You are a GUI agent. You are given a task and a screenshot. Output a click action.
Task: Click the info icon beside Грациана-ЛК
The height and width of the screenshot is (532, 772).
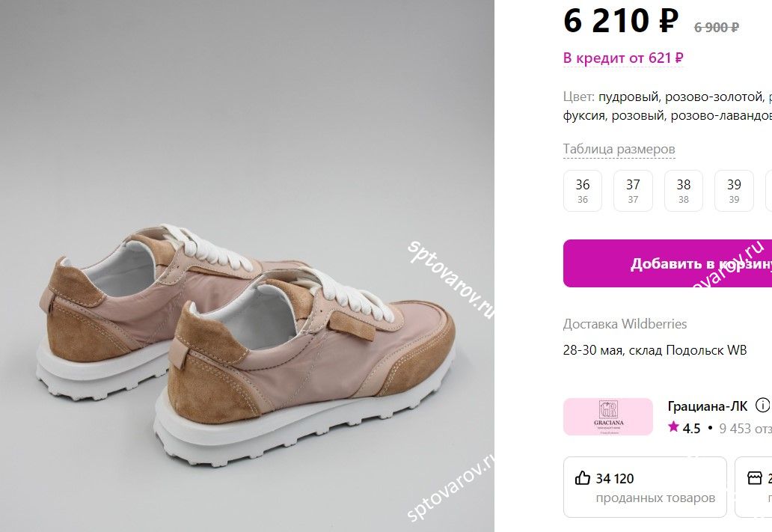[x=762, y=406]
